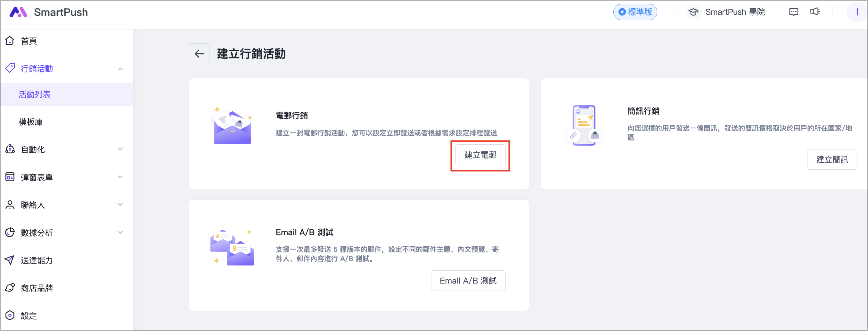
Task: Collapse the 行銷活動 sidebar section
Action: [120, 69]
